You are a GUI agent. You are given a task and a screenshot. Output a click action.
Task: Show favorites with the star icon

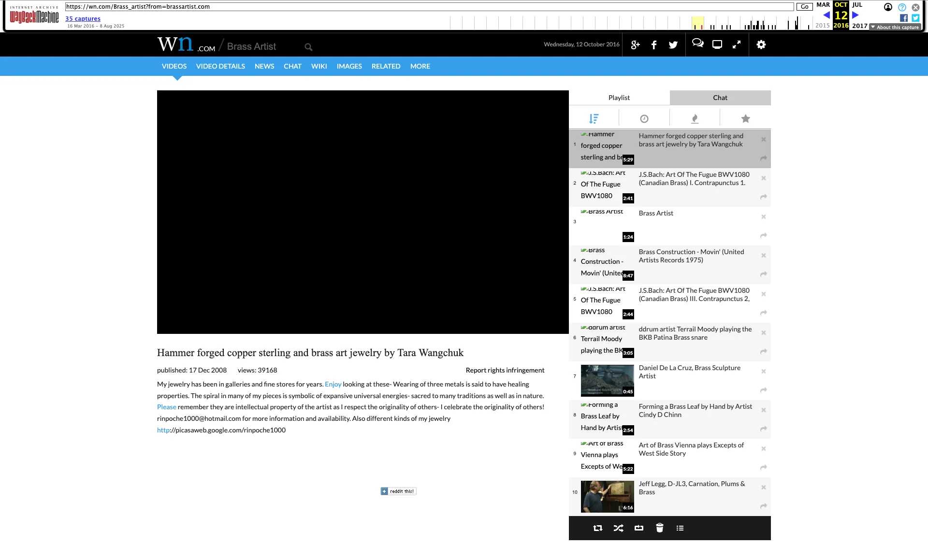[745, 118]
